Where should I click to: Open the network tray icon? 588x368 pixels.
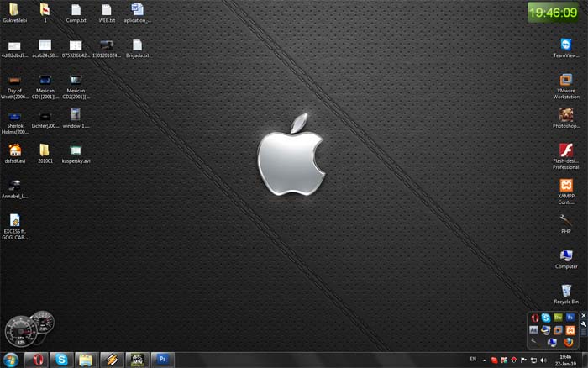(x=533, y=360)
